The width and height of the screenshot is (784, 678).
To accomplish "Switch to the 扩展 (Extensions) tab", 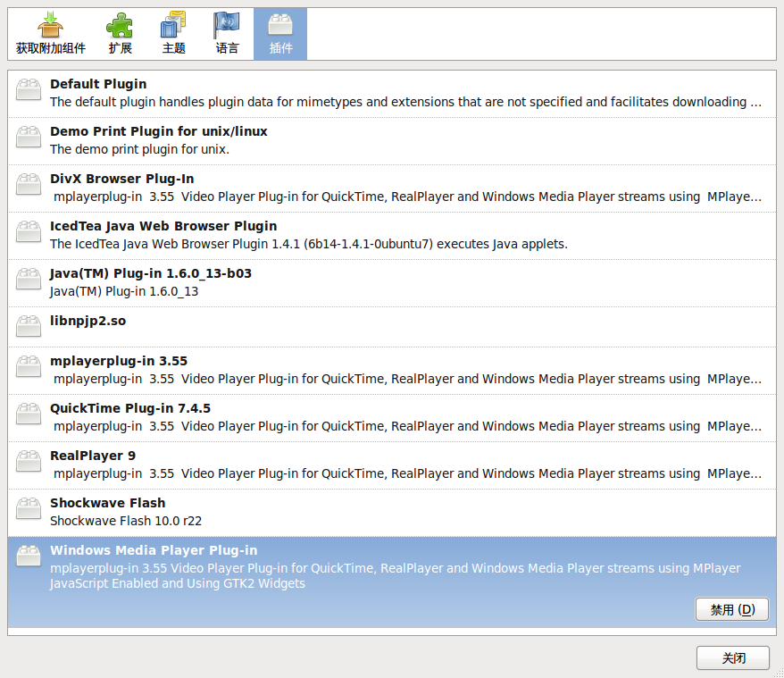I will 120,34.
